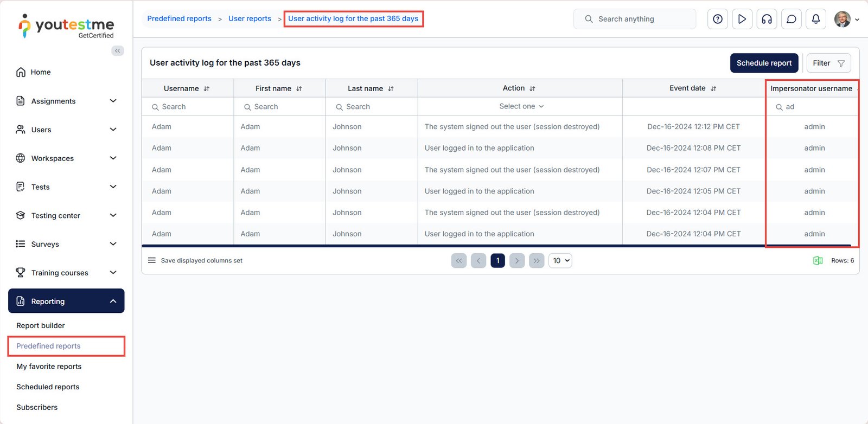Collapse the sidebar with double-chevron icon

point(118,51)
